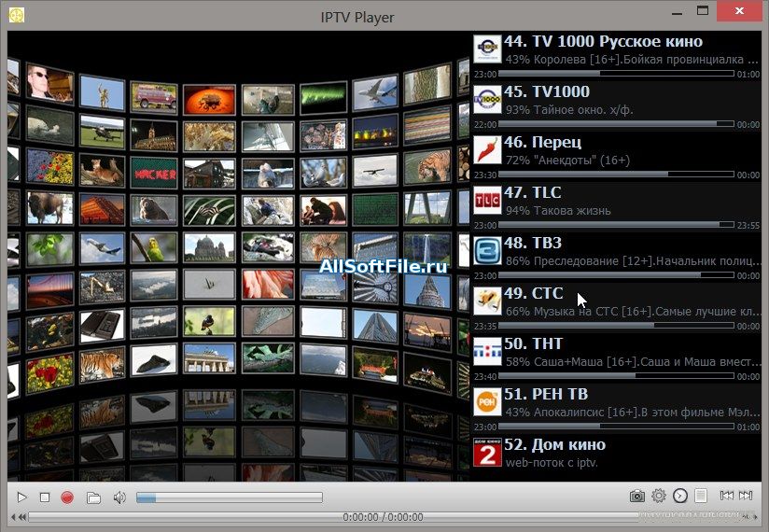
Task: Click the seek bar showing 0:00:00 / 0:00:00
Action: point(383,517)
